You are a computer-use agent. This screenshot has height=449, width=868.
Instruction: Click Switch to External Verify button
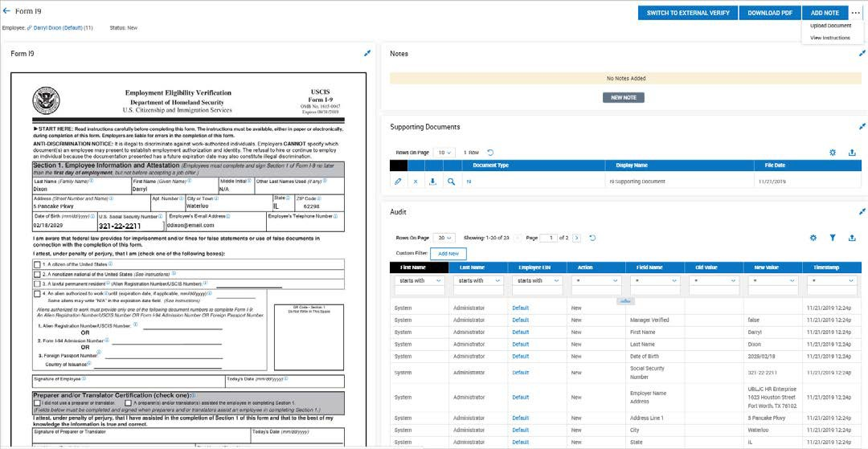click(687, 13)
